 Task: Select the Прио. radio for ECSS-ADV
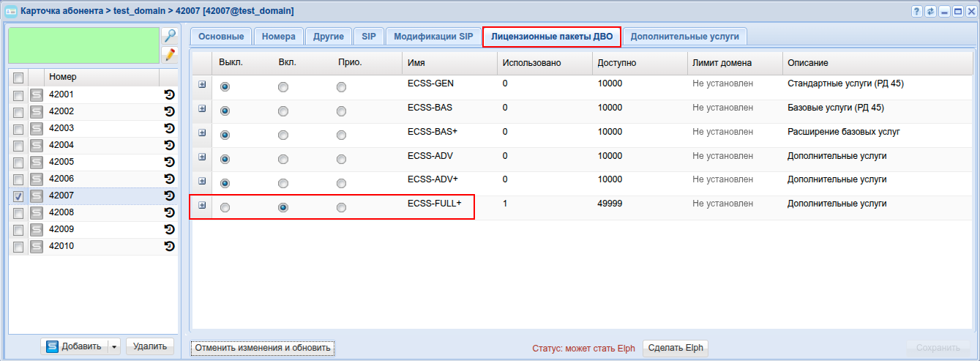coord(341,159)
